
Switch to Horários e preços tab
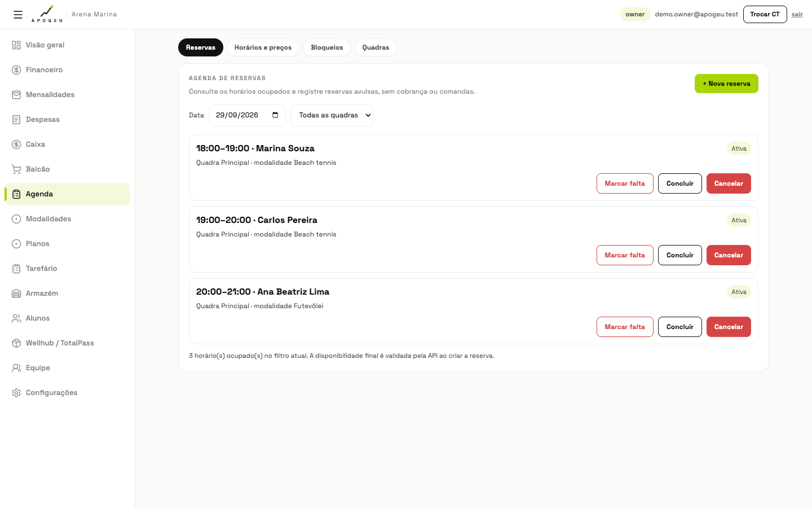[x=263, y=47]
